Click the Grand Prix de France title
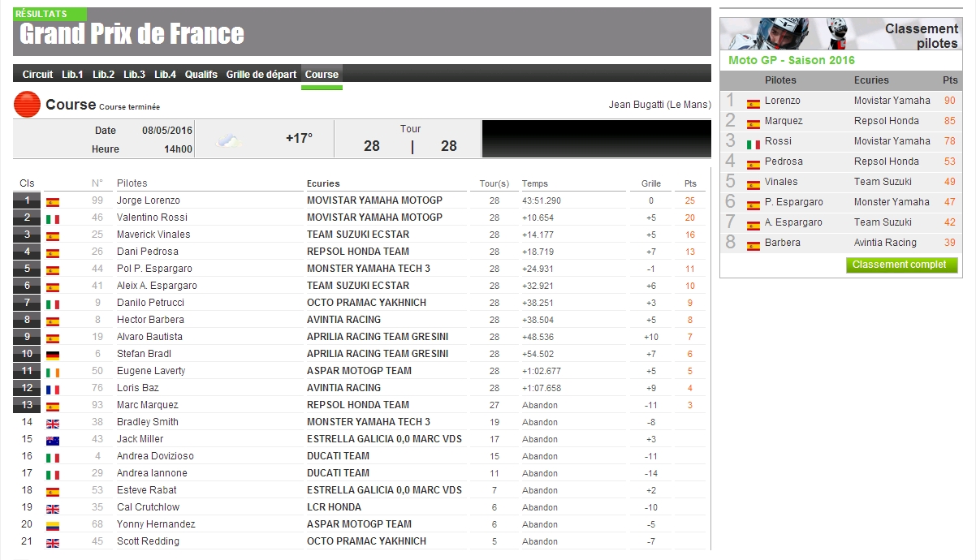This screenshot has height=560, width=976. [x=132, y=34]
